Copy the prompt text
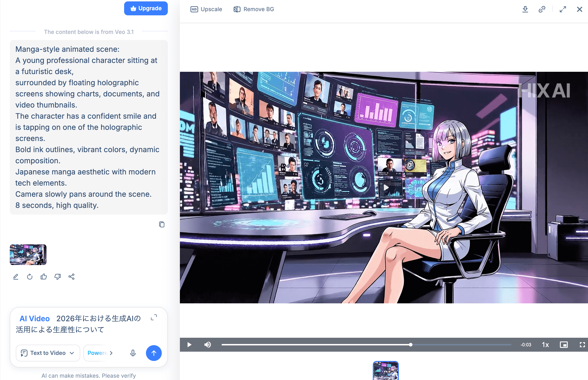 (162, 224)
